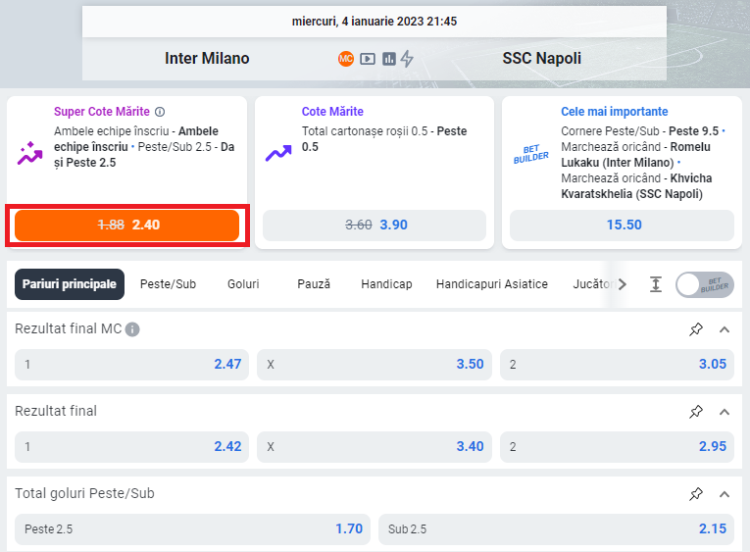
Task: Collapse all markets with the vertical arrows icon
Action: click(655, 284)
